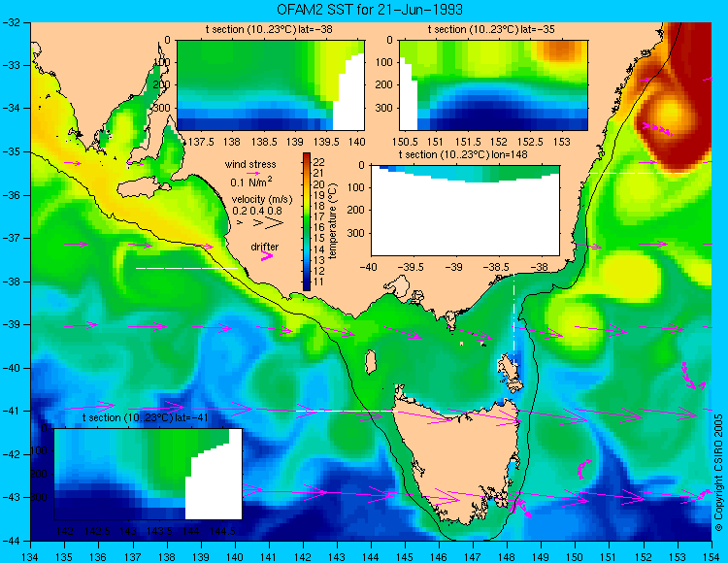Select the 0.8 m/s velocity legend arrow

pyautogui.click(x=275, y=223)
